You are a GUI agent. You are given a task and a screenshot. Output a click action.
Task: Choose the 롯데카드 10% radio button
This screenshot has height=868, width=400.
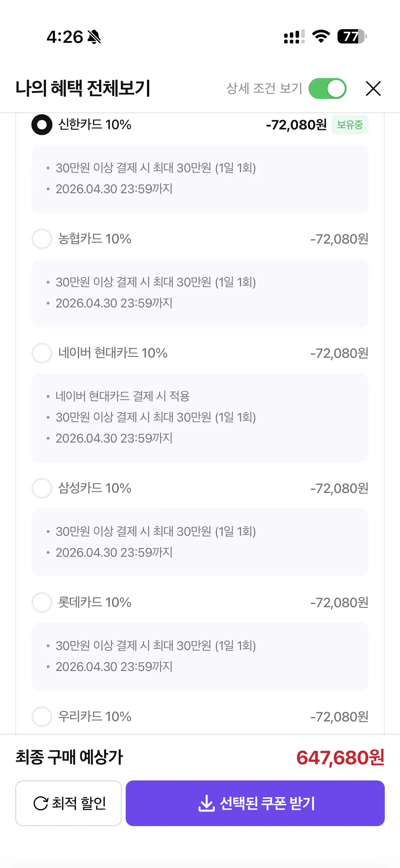click(x=42, y=602)
